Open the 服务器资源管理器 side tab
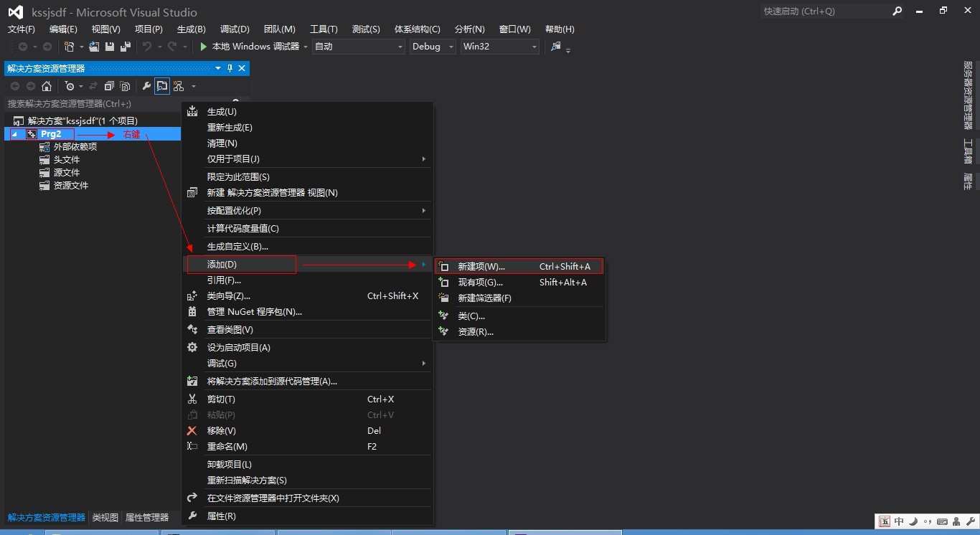Image resolution: width=980 pixels, height=535 pixels. coord(968,95)
